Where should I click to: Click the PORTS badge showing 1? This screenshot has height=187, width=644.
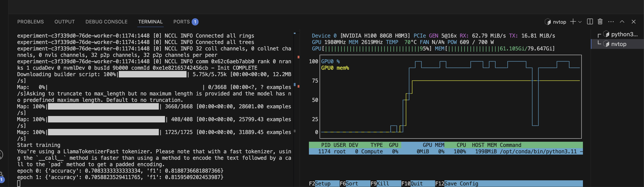pyautogui.click(x=195, y=22)
